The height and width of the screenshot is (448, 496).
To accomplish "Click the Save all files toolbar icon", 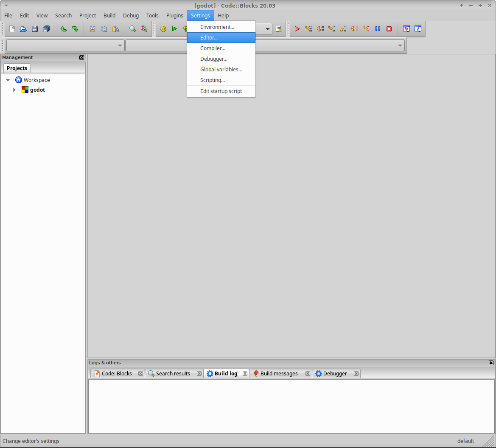I will [x=46, y=28].
